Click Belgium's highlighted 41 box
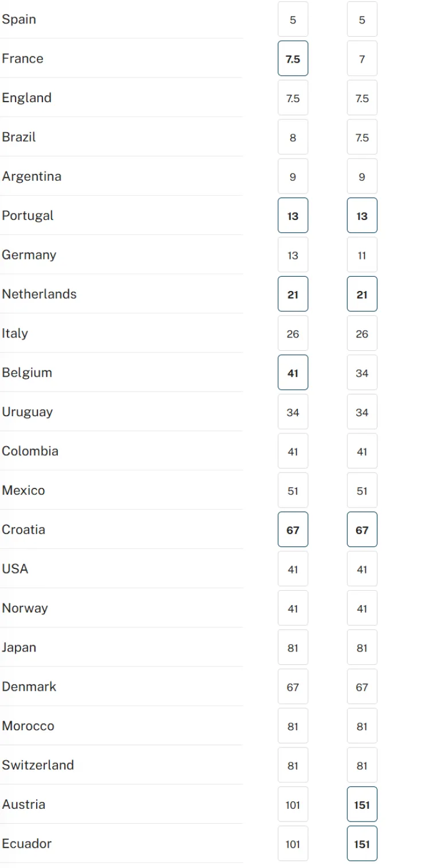436x868 pixels. tap(293, 373)
